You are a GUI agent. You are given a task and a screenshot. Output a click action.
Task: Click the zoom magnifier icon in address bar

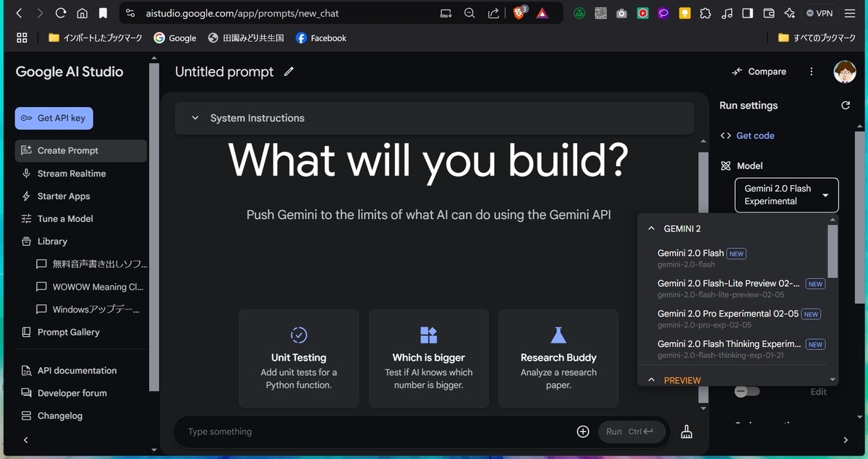pos(469,13)
